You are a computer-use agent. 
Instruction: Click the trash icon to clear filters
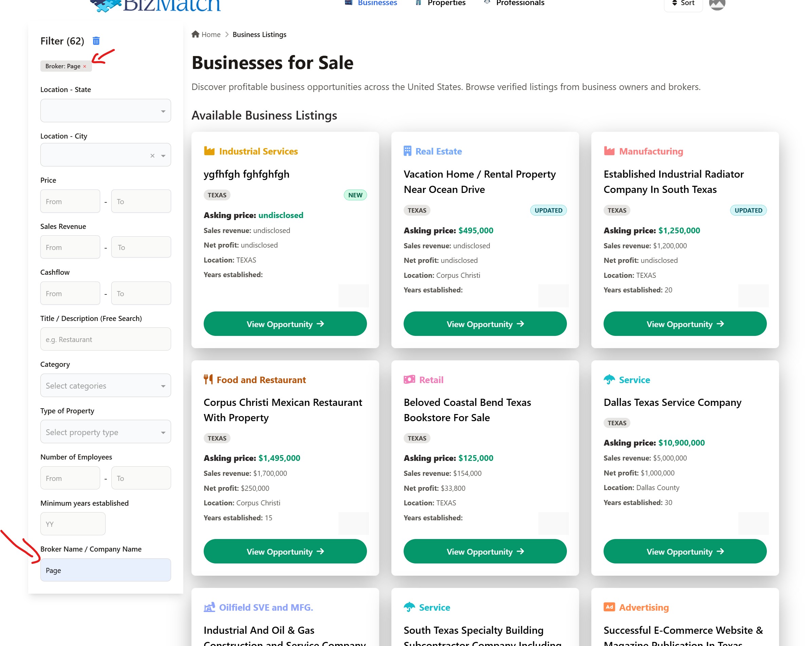point(96,41)
